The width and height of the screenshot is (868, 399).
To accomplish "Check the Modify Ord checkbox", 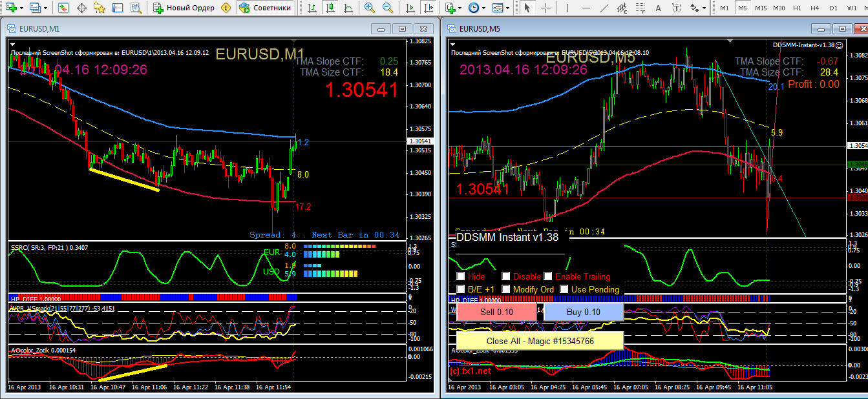I will (x=506, y=289).
